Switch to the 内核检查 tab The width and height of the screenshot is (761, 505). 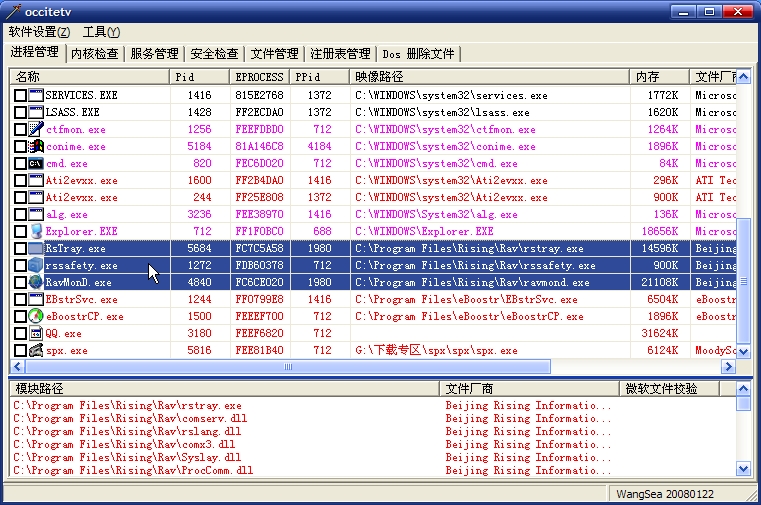click(95, 53)
